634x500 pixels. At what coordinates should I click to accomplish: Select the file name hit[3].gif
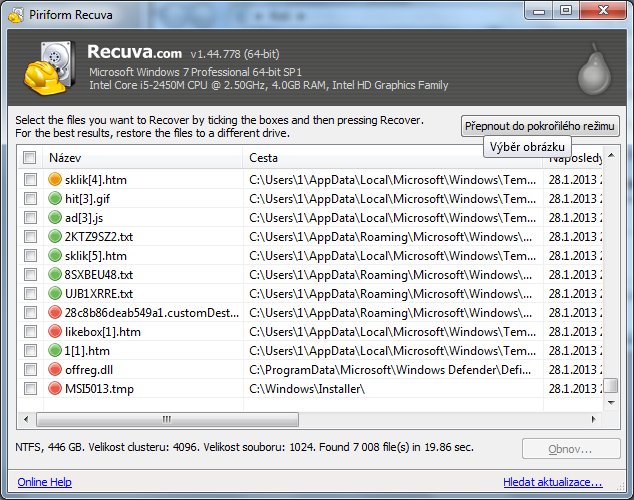pyautogui.click(x=87, y=198)
